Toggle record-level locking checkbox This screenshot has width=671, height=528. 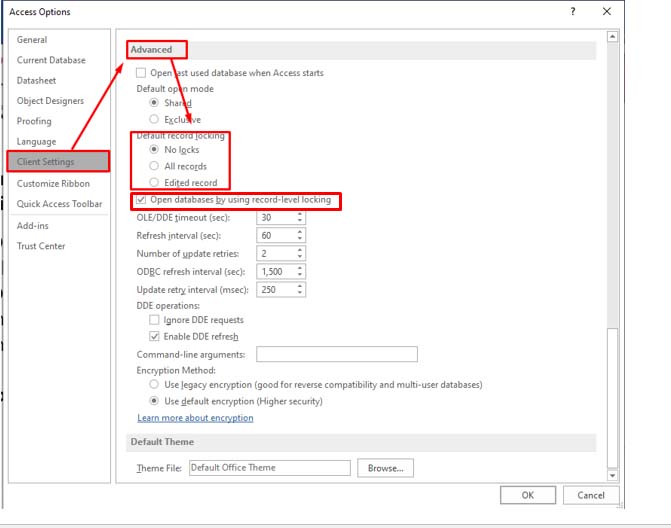(x=141, y=200)
